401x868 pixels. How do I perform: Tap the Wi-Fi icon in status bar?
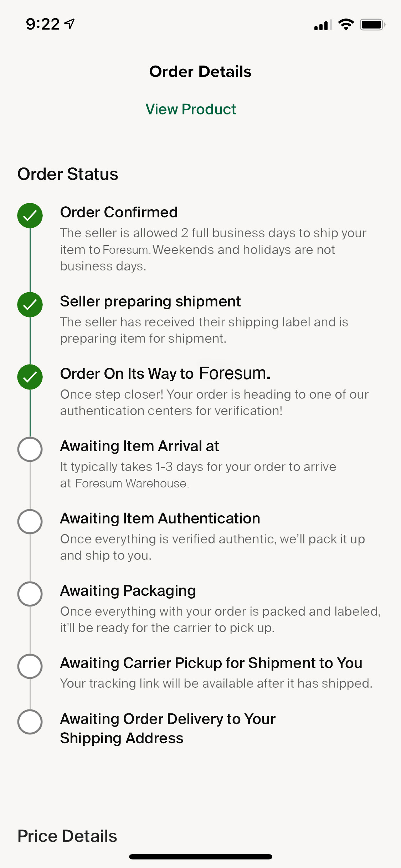(346, 24)
